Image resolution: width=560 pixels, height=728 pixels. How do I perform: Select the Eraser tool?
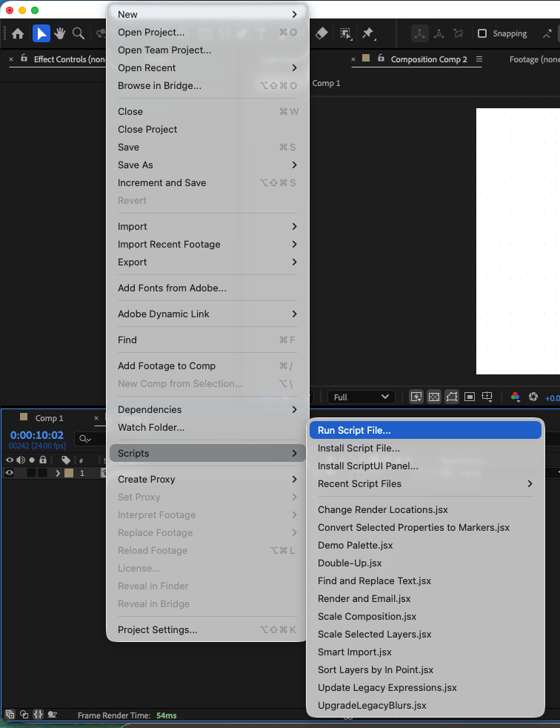click(x=321, y=33)
